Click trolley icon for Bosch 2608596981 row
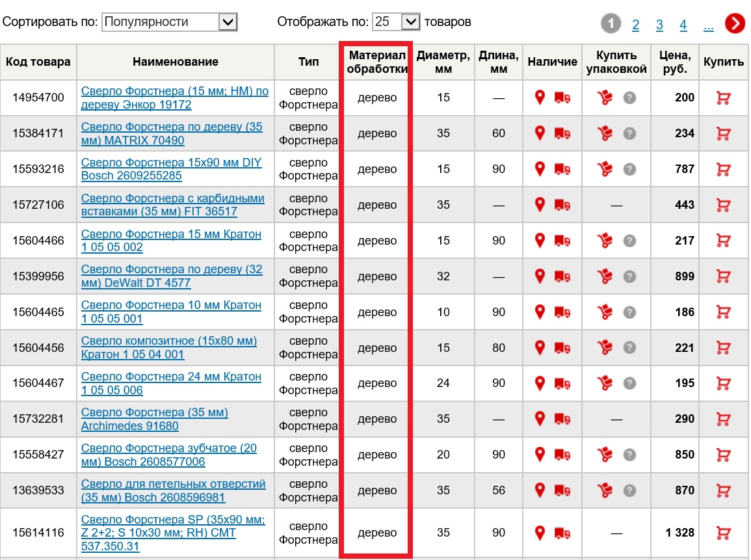The image size is (751, 560). pos(605,490)
